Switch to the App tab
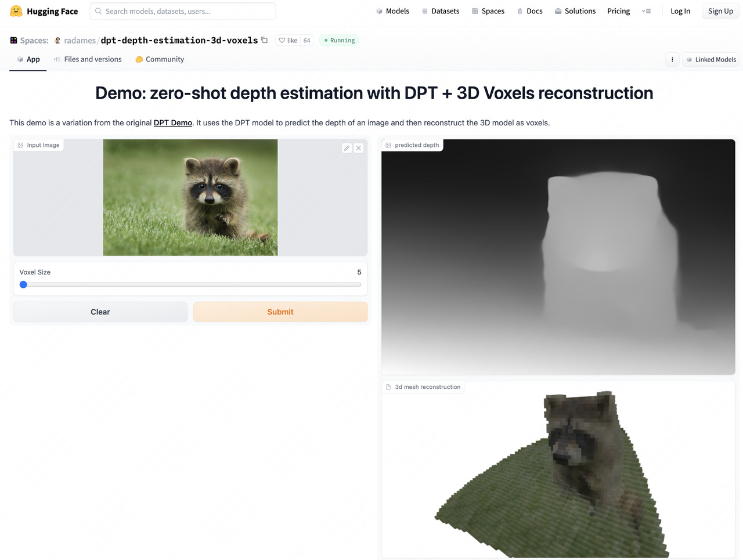Viewport: 743px width, 560px height. tap(28, 59)
